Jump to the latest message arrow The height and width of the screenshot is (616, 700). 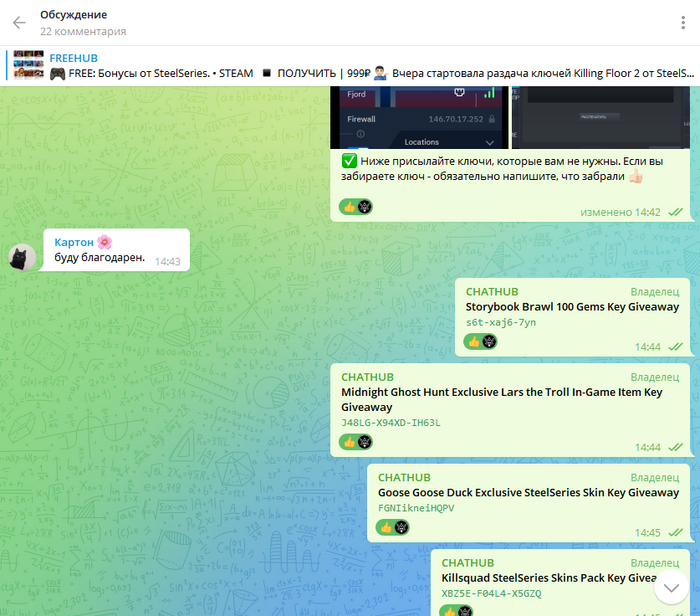pos(671,588)
